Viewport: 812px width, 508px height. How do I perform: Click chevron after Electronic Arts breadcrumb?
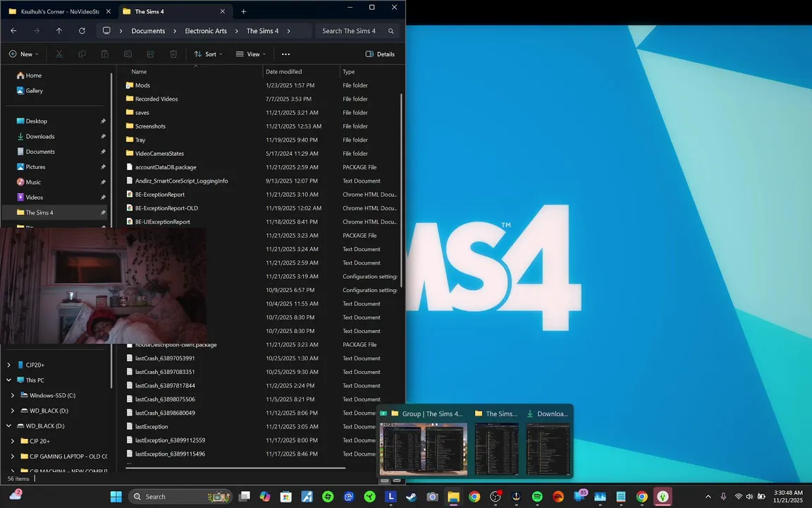237,31
